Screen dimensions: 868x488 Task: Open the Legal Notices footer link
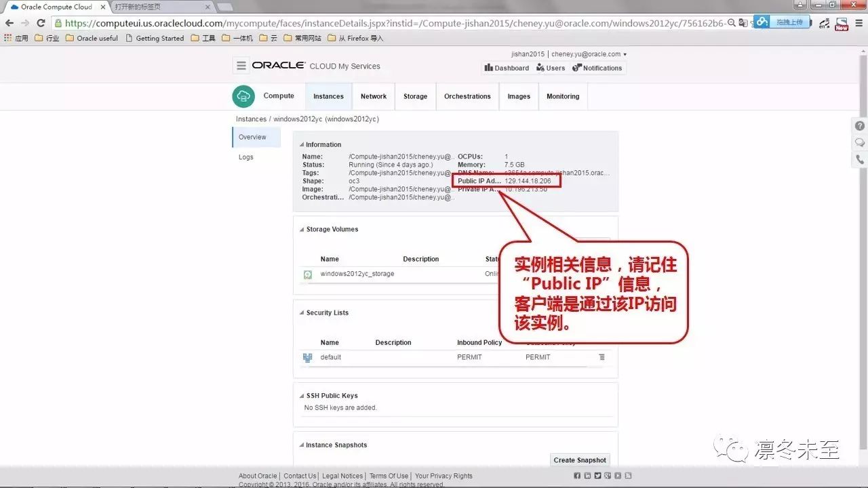point(342,476)
